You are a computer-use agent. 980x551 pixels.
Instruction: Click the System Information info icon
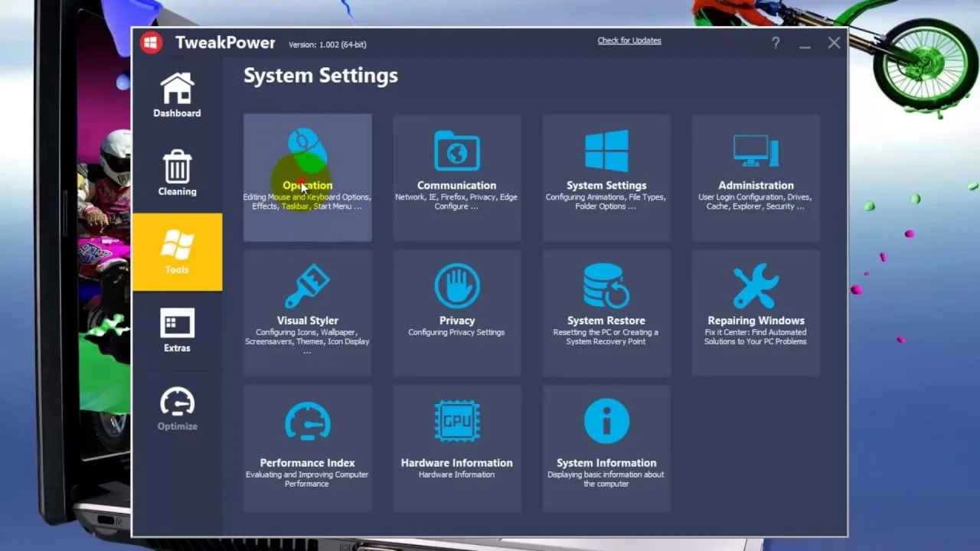click(606, 421)
